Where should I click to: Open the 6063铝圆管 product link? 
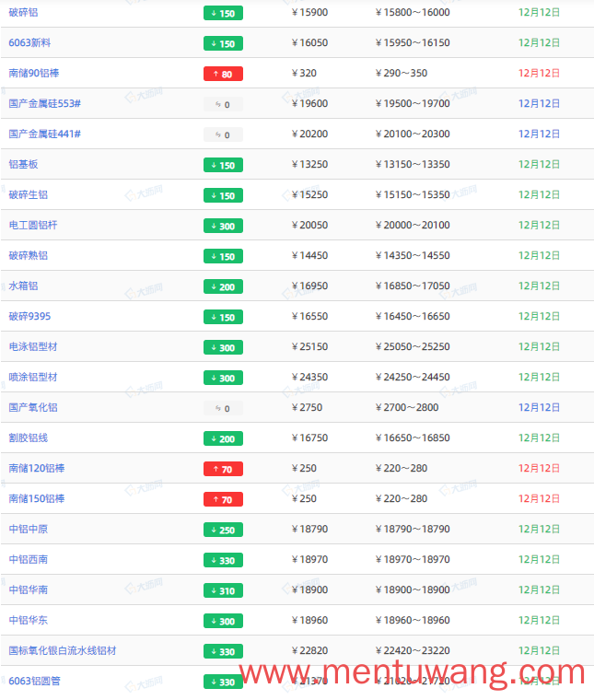(x=34, y=681)
